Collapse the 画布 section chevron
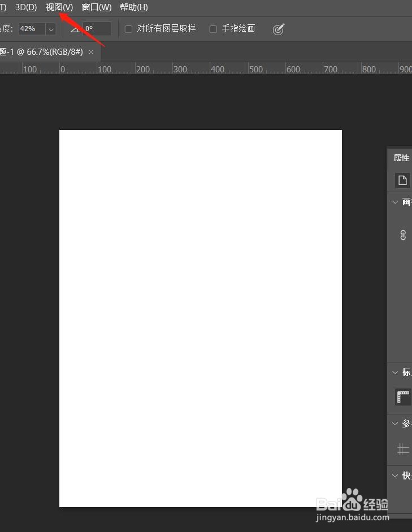The height and width of the screenshot is (532, 412). point(394,202)
